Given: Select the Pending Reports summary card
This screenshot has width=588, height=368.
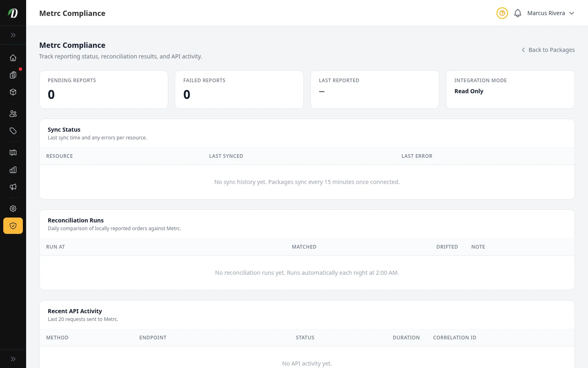Looking at the screenshot, I should tap(104, 89).
